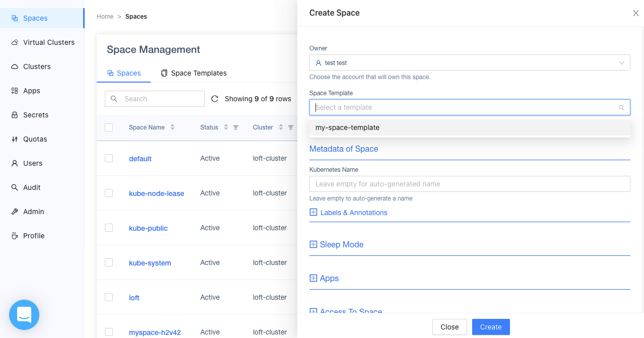Close the Create Space panel with X
Image resolution: width=644 pixels, height=338 pixels.
click(x=635, y=13)
